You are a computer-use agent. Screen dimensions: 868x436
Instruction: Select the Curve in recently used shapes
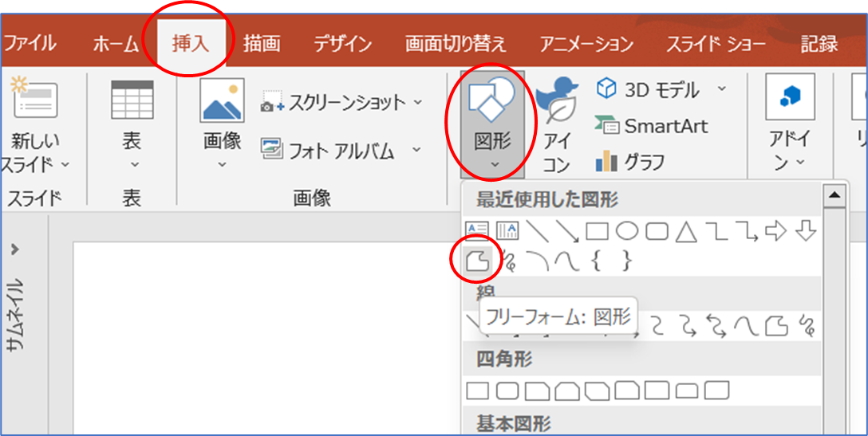coord(566,260)
